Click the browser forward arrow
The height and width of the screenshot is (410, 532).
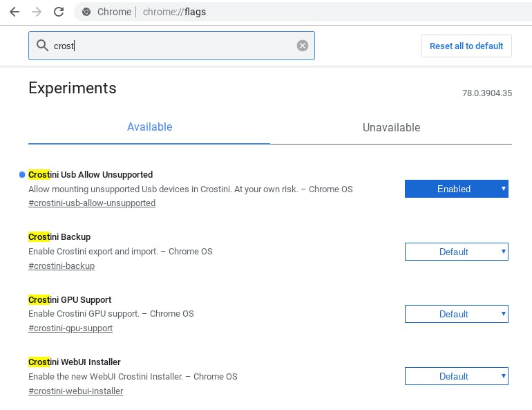tap(36, 12)
